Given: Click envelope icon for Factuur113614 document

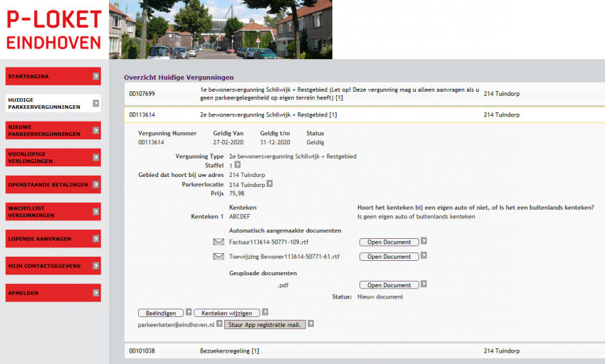Looking at the screenshot, I should pos(219,242).
